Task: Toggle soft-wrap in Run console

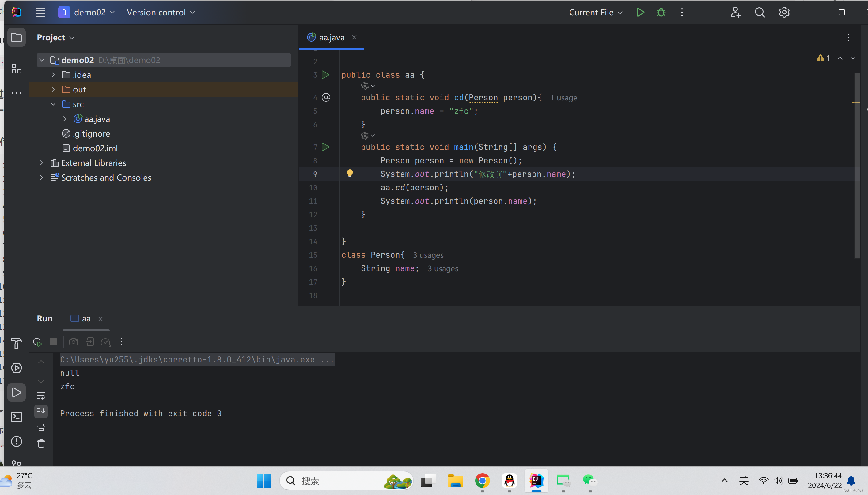Action: (41, 396)
